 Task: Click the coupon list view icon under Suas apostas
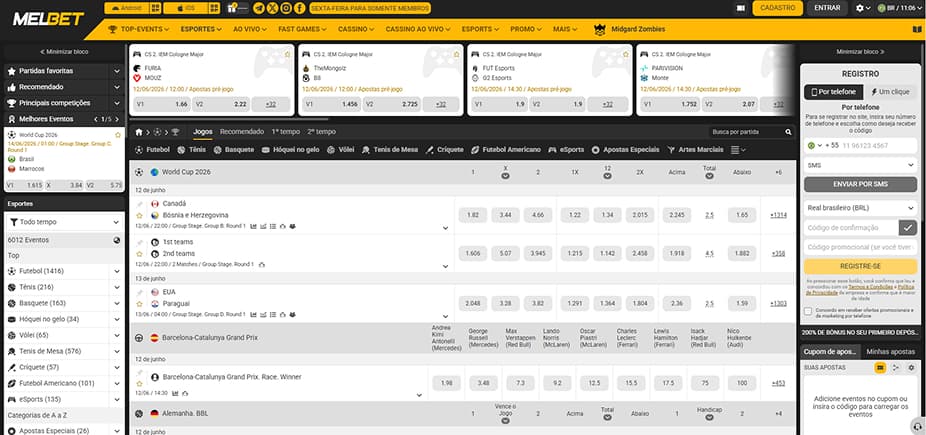point(880,368)
